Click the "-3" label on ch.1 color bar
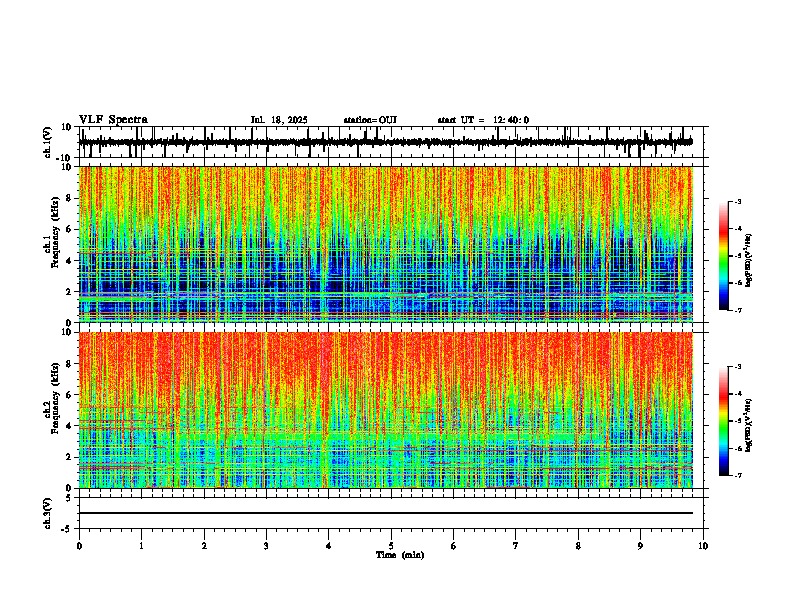This screenshot has width=792, height=612. 737,202
